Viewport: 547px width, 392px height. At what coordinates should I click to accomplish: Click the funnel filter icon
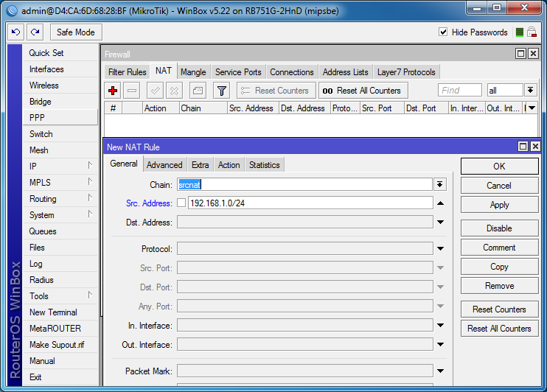221,91
